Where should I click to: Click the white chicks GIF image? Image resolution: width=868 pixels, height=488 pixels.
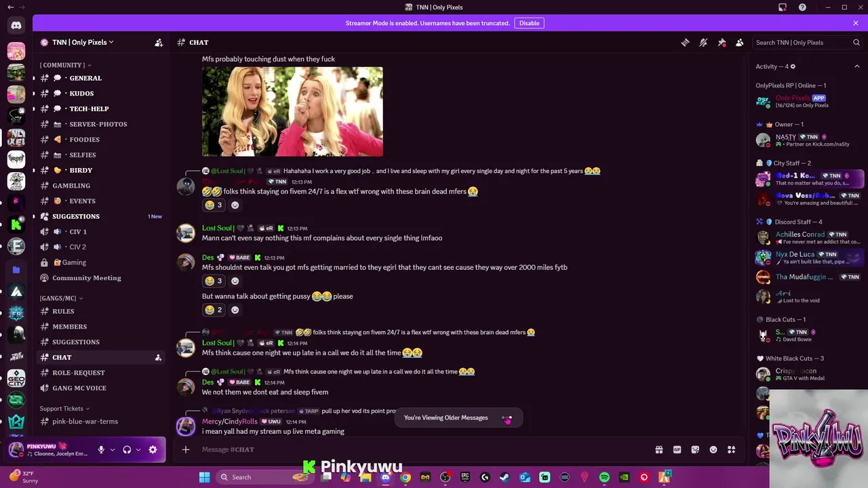click(x=292, y=111)
